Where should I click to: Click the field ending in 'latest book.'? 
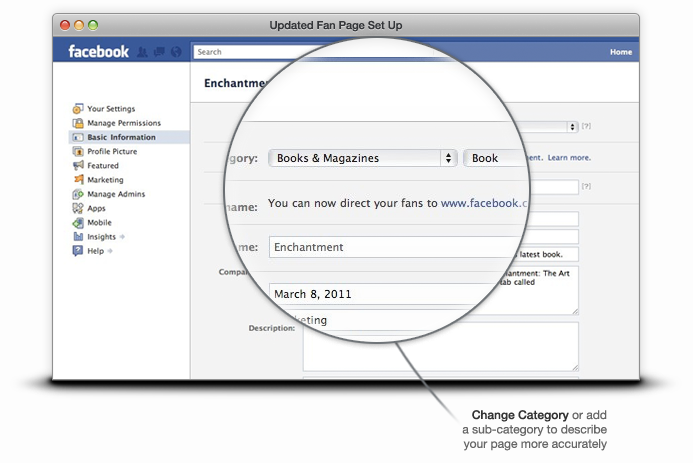(x=546, y=254)
